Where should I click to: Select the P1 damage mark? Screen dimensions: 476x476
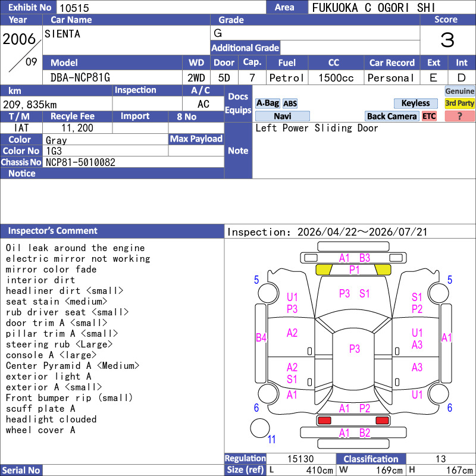coord(354,270)
